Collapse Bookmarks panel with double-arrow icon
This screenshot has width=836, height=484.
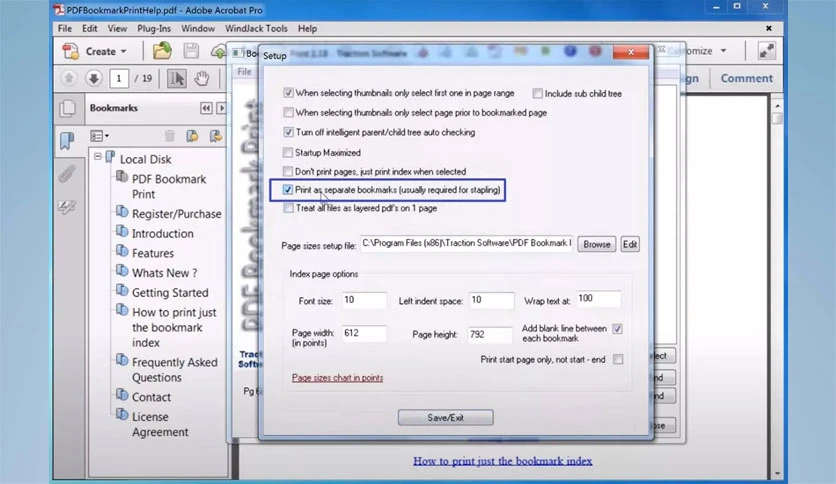pos(206,108)
